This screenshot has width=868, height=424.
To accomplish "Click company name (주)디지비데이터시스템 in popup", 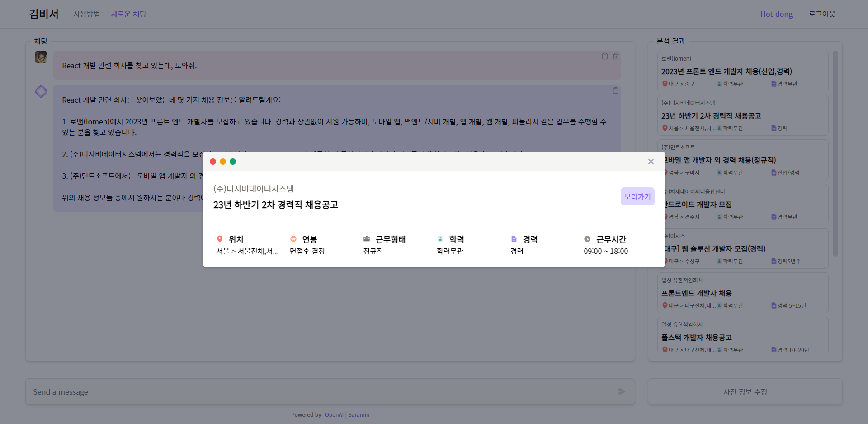I will [254, 189].
